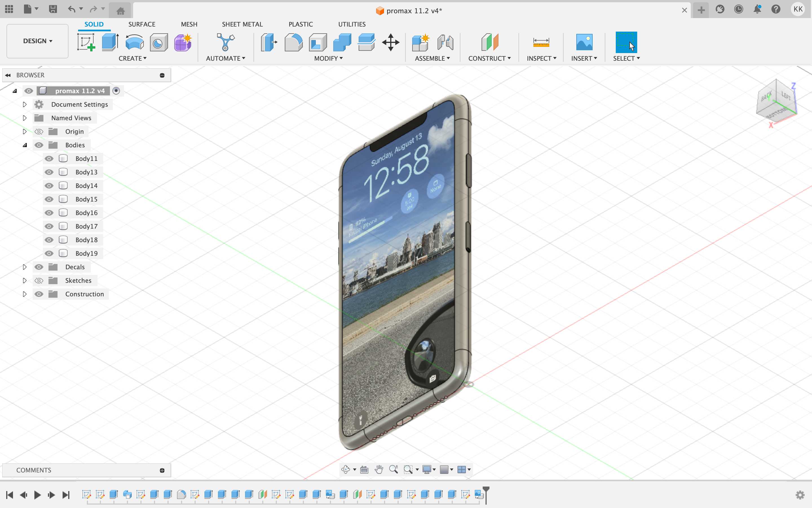Toggle activate radio for promax 11.2 v4
Viewport: 812px width, 508px height.
click(x=116, y=91)
